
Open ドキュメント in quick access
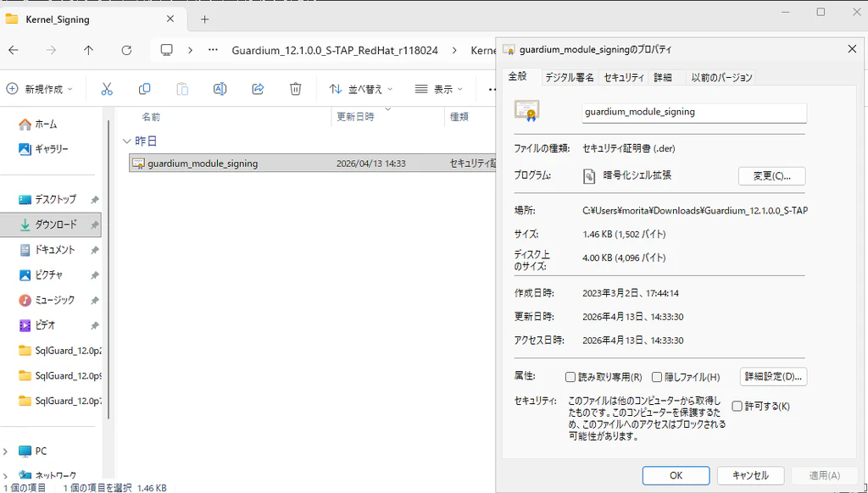47,250
